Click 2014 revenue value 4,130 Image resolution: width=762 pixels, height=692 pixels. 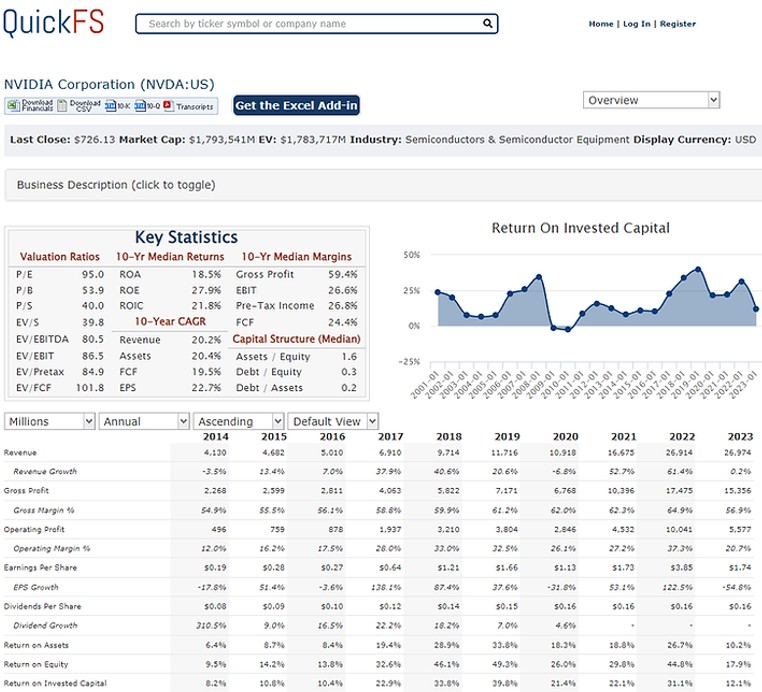pyautogui.click(x=215, y=453)
